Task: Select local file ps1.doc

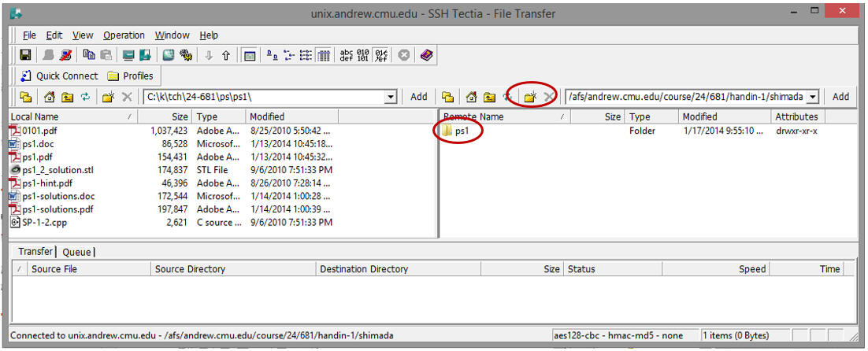Action: 32,144
